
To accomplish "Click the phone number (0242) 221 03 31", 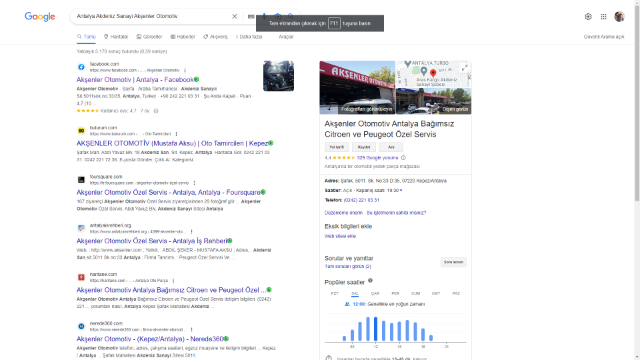I will click(x=361, y=200).
